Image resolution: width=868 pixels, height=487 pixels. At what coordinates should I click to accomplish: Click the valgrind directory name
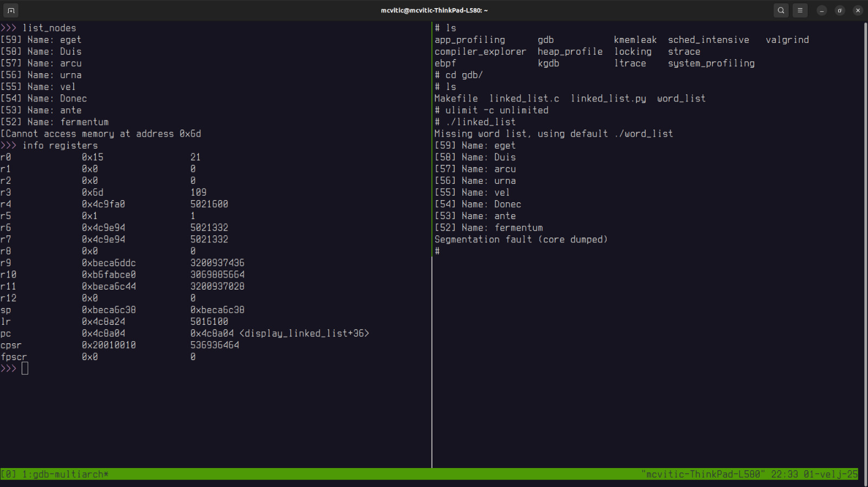coord(787,40)
